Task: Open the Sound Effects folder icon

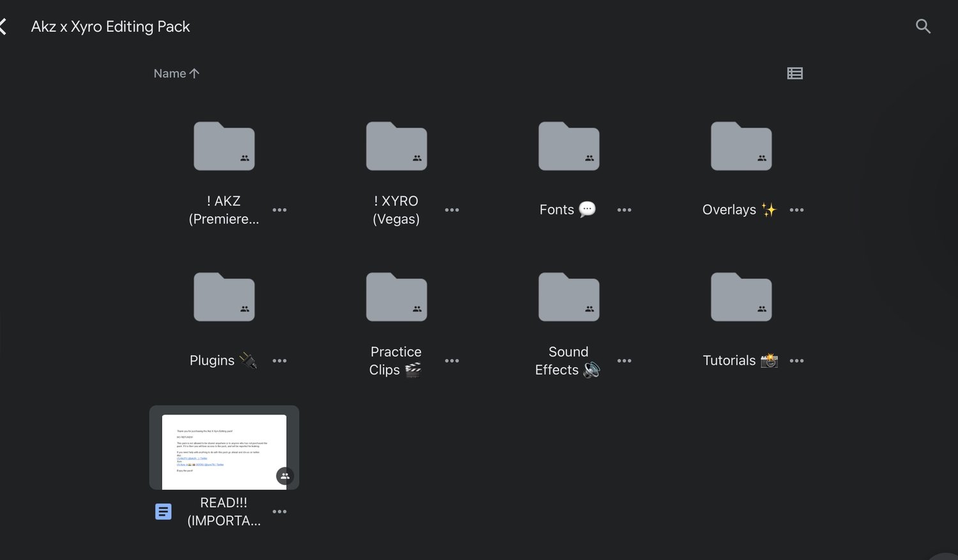Action: tap(569, 297)
